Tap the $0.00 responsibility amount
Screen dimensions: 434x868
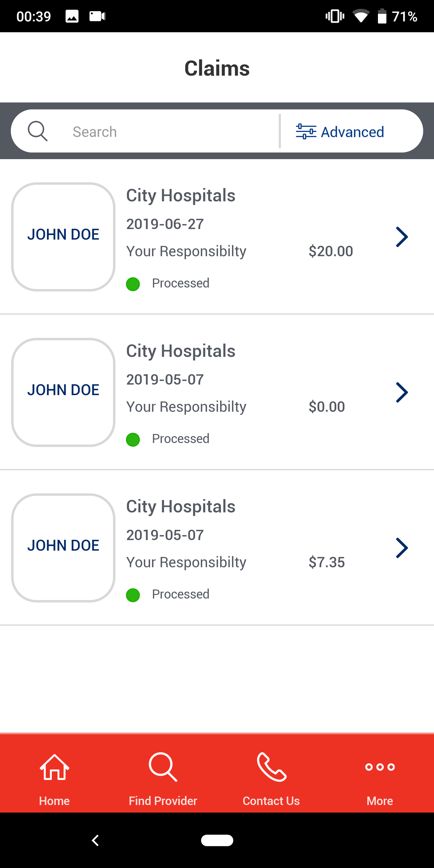[x=326, y=407]
